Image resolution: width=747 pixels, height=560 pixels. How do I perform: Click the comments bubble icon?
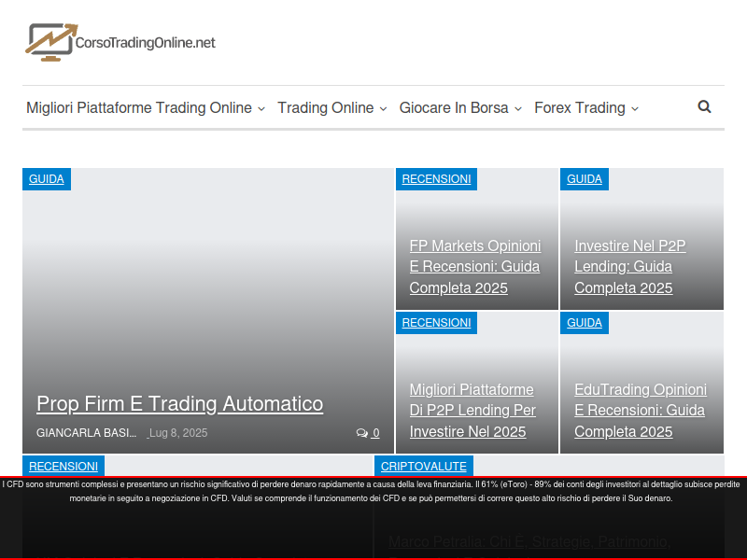pos(362,433)
